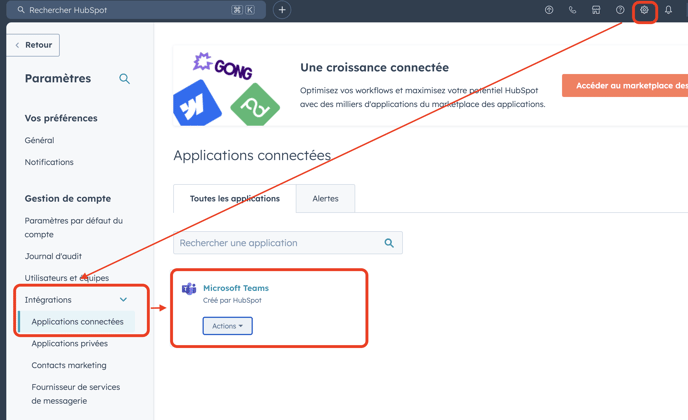Click the Rechercher une application field
The height and width of the screenshot is (420, 688).
point(275,243)
